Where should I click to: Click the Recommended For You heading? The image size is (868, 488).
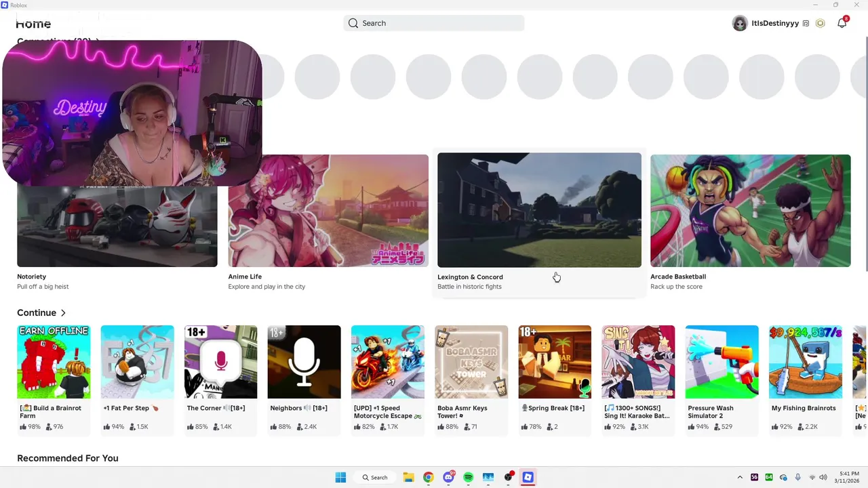pyautogui.click(x=68, y=458)
